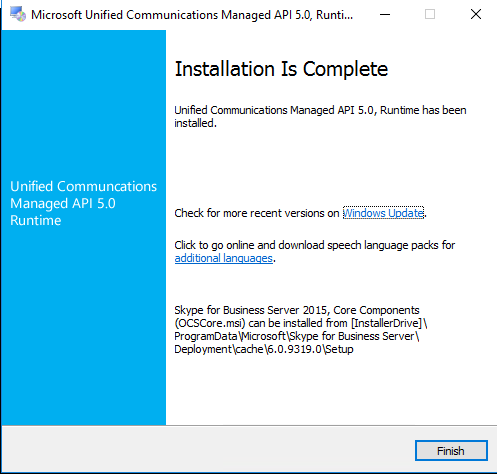Viewport: 497px width, 474px height.
Task: Close the installer window with X
Action: coord(476,14)
